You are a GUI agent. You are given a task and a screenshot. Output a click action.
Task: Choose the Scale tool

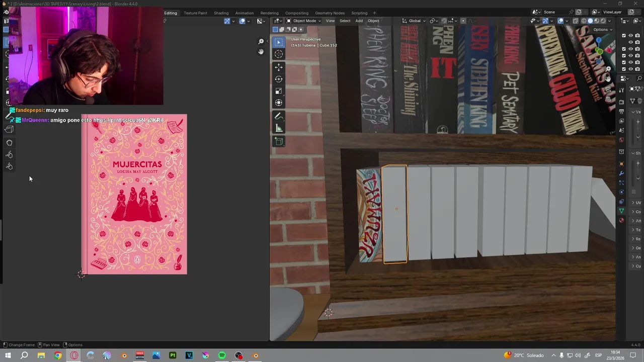pyautogui.click(x=279, y=92)
